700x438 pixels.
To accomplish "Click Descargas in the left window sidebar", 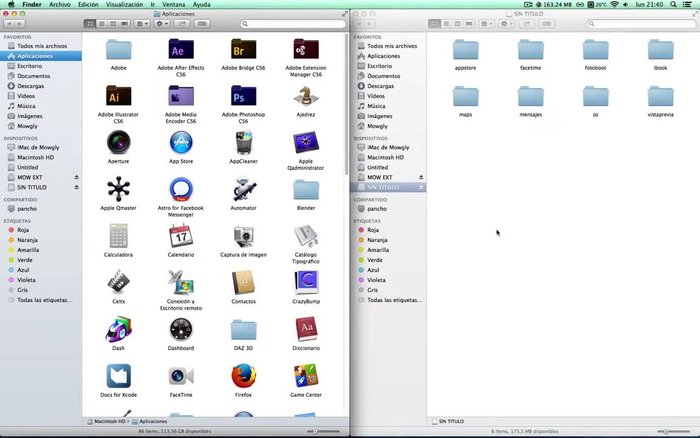I will (x=31, y=85).
